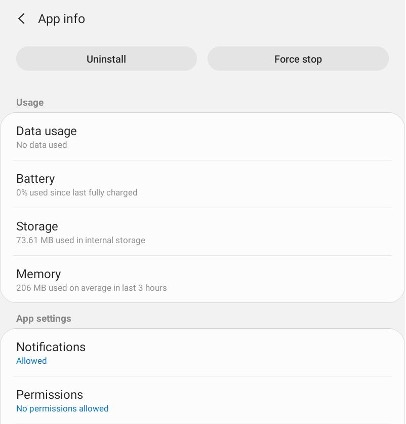This screenshot has height=424, width=406.
Task: Tap the back arrow icon
Action: point(21,19)
